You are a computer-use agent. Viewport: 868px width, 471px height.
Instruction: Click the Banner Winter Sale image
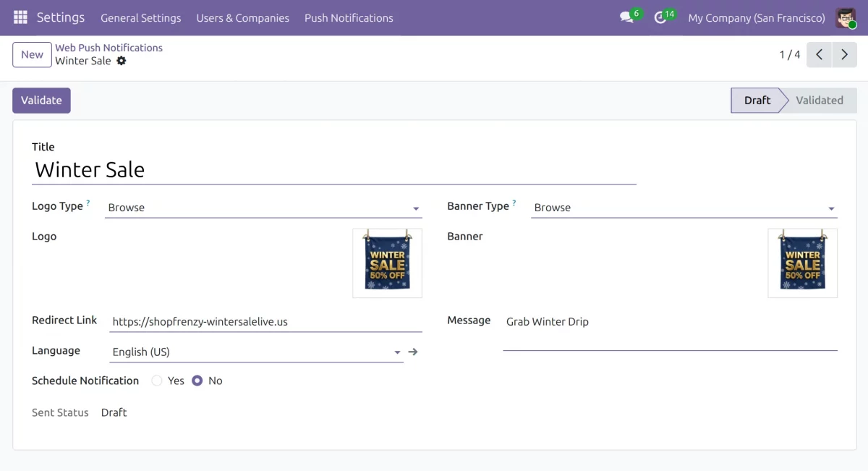pos(803,263)
